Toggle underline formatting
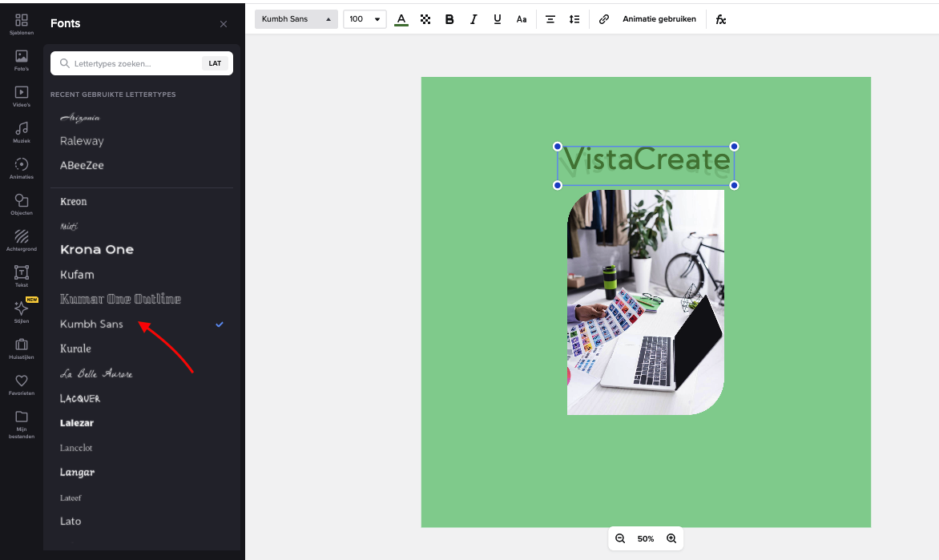This screenshot has height=560, width=939. (497, 19)
